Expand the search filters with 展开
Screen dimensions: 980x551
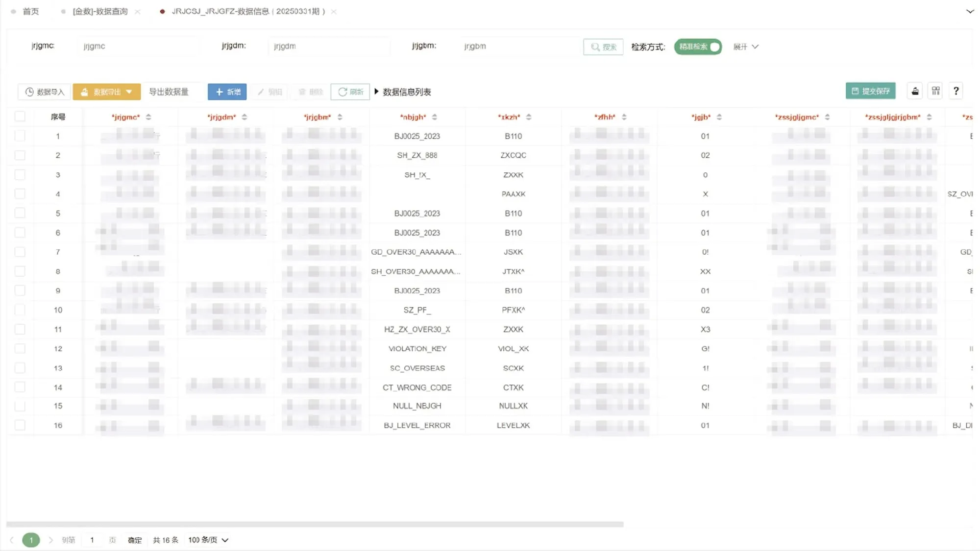coord(746,47)
